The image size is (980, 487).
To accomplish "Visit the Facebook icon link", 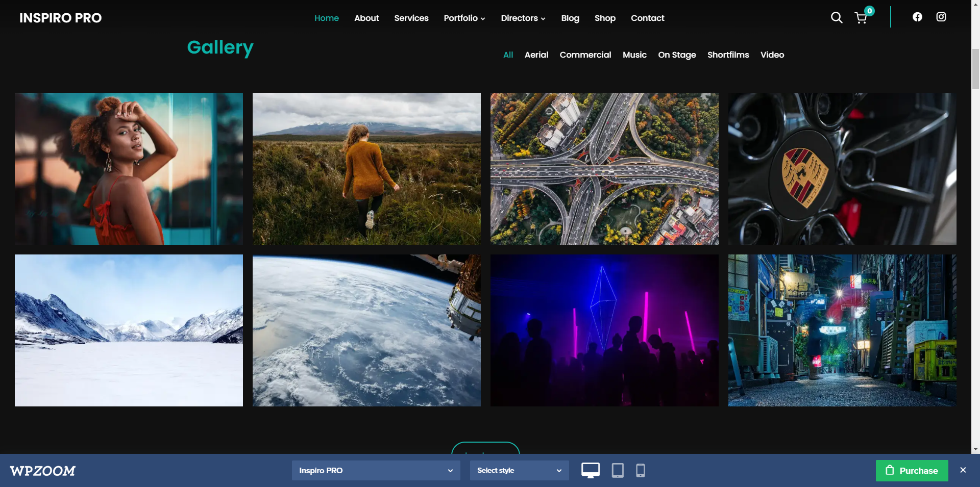I will point(917,17).
